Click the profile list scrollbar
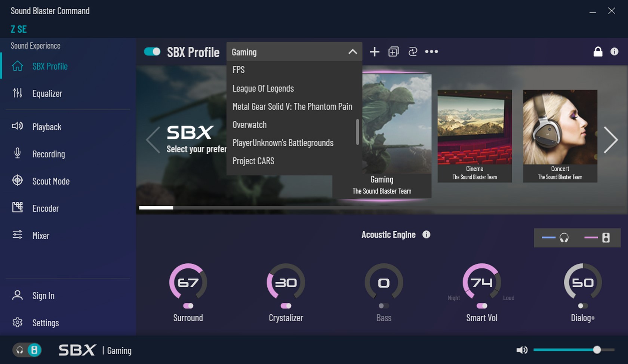This screenshot has height=364, width=628. pyautogui.click(x=357, y=132)
